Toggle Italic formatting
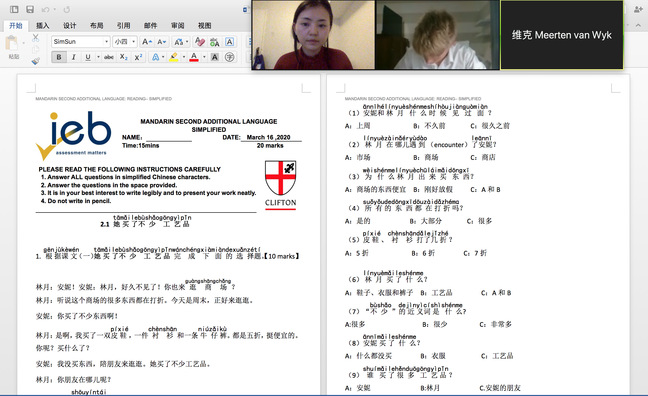Screen dimensions: 648x396 click(x=74, y=57)
